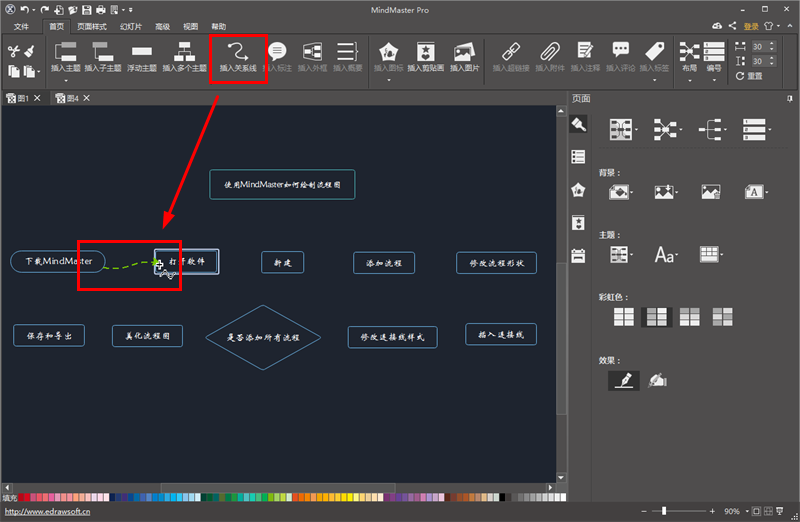Viewport: 800px width, 522px height.
Task: Open the 布局 layout dropdown
Action: pos(689,56)
